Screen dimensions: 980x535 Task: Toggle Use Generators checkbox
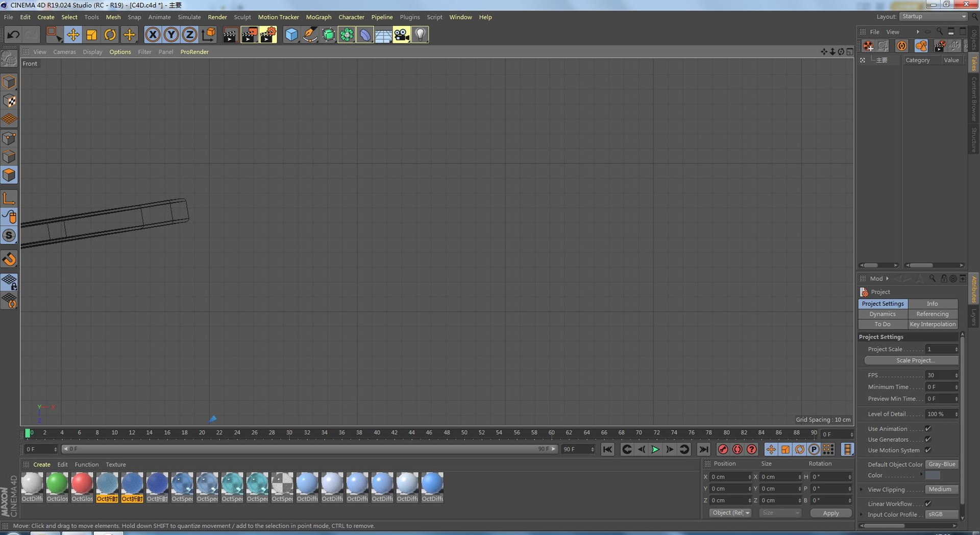(928, 440)
